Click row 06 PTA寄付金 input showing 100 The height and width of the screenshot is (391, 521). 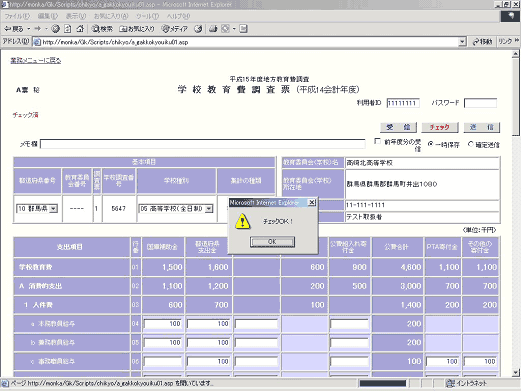coord(442,361)
